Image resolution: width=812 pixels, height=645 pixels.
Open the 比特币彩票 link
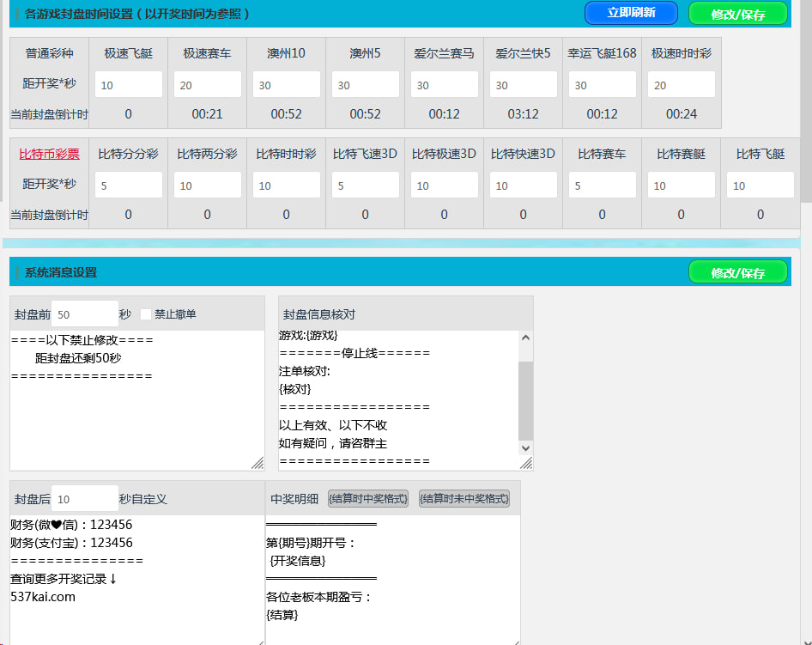click(49, 154)
